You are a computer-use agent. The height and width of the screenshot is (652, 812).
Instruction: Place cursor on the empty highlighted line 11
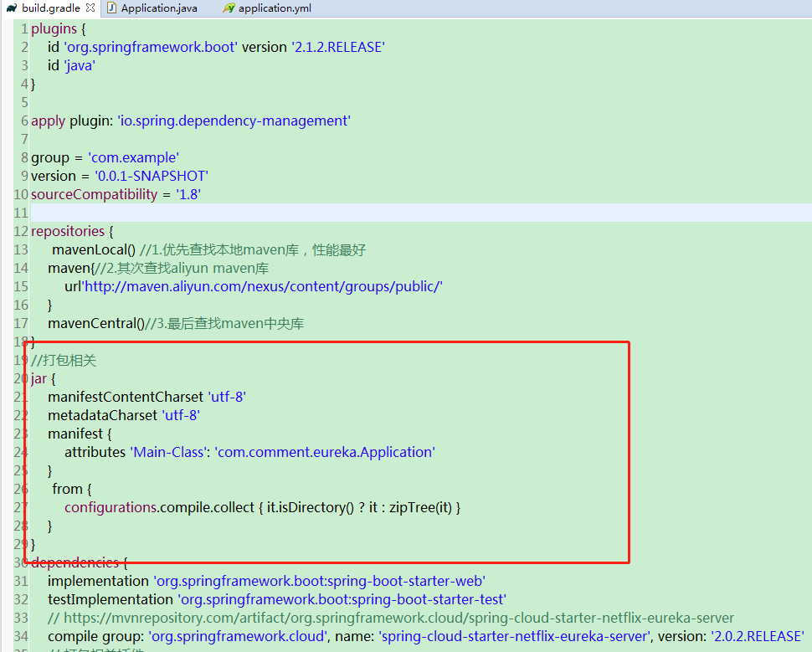pyautogui.click(x=420, y=213)
